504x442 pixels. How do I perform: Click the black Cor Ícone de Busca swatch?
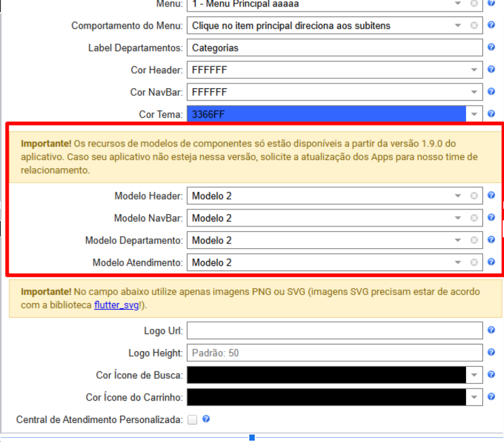tap(327, 375)
